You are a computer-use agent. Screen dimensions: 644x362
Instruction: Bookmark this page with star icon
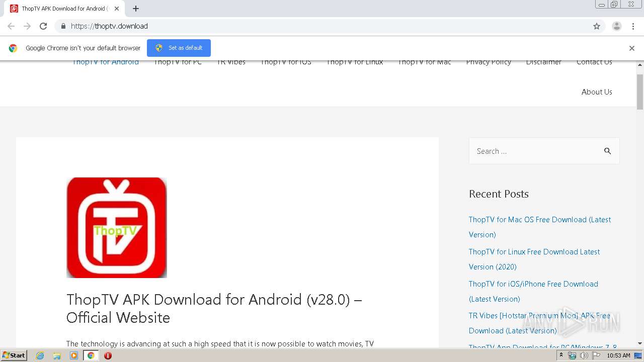[597, 26]
